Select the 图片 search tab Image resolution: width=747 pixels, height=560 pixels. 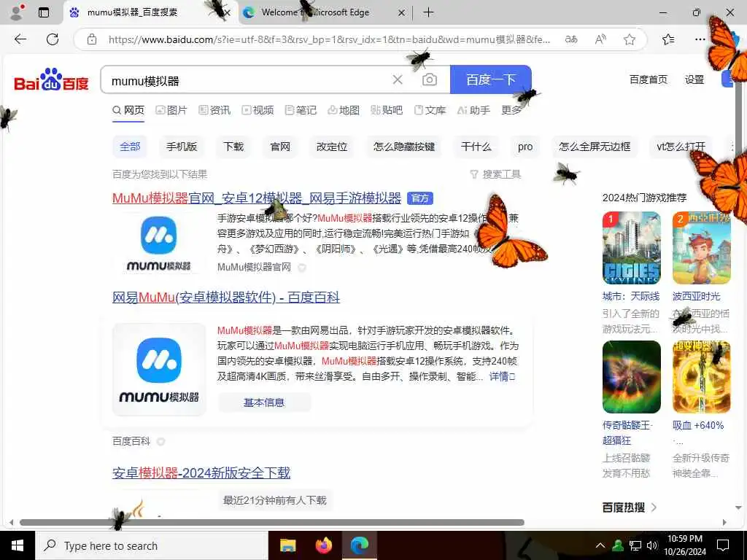[171, 111]
